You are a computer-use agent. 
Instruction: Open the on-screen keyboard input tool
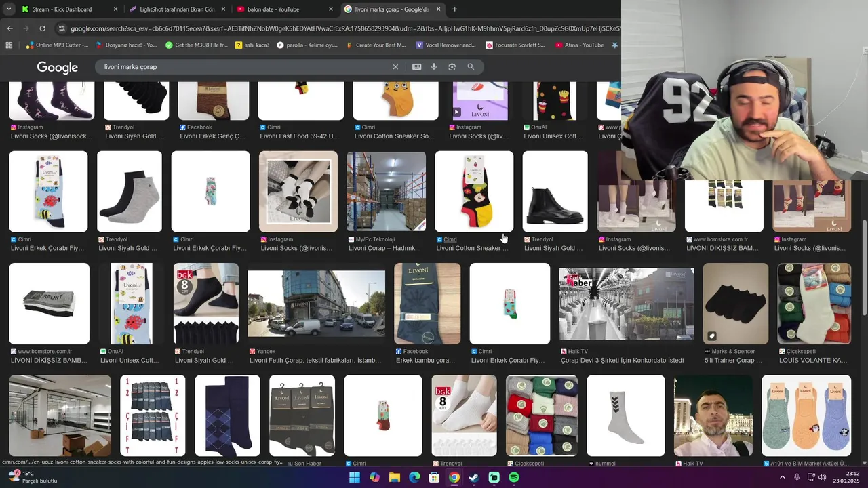coord(416,67)
